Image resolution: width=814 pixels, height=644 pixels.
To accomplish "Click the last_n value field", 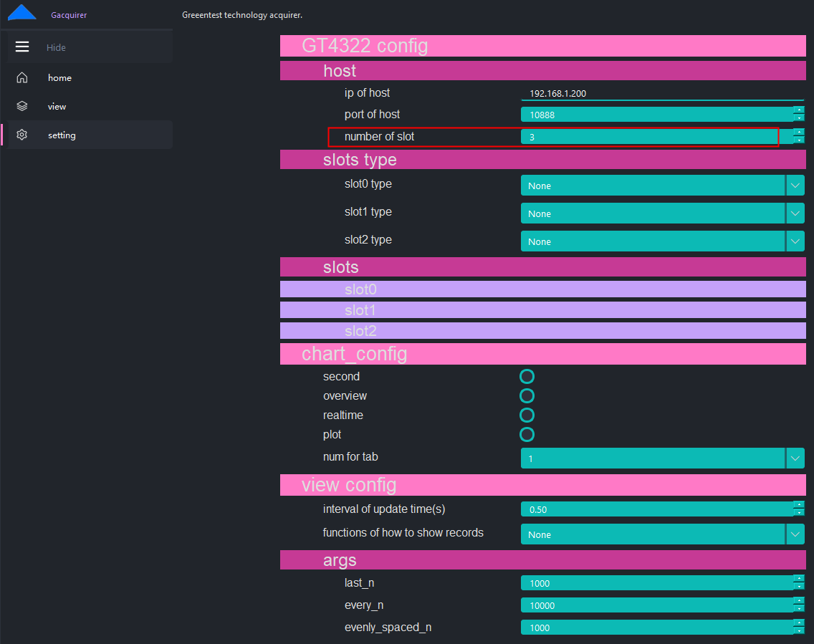I will coord(656,583).
